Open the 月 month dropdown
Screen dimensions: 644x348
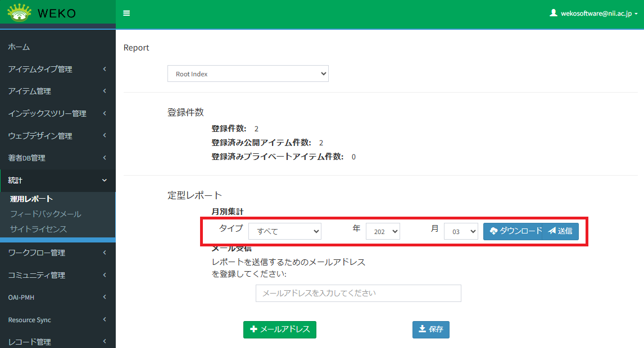(x=461, y=231)
